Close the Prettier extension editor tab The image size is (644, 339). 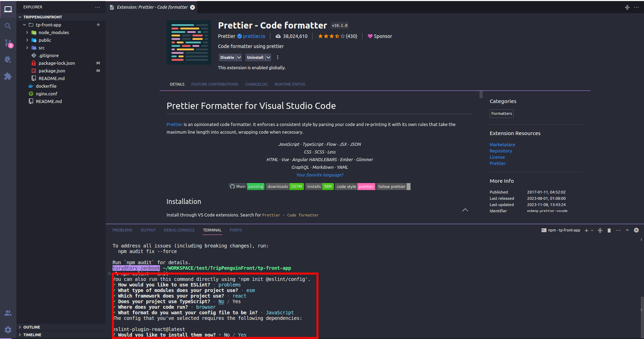coord(192,7)
